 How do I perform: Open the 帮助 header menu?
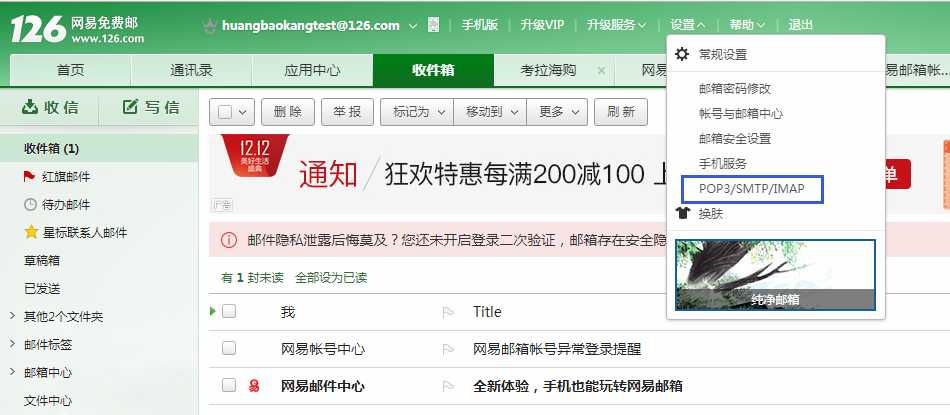(x=746, y=25)
